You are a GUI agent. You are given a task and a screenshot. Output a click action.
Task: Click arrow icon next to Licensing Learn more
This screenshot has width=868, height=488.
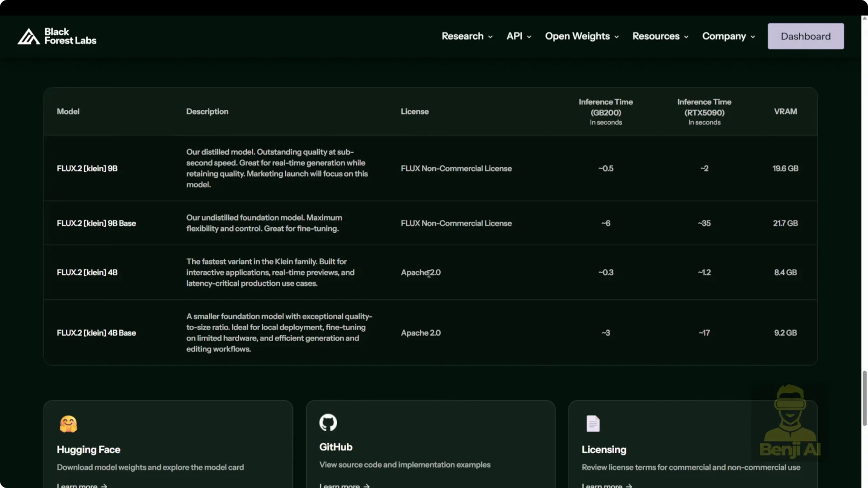tap(629, 486)
